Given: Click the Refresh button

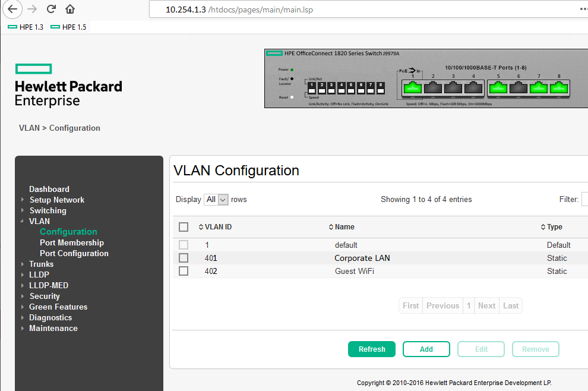Looking at the screenshot, I should pyautogui.click(x=372, y=349).
